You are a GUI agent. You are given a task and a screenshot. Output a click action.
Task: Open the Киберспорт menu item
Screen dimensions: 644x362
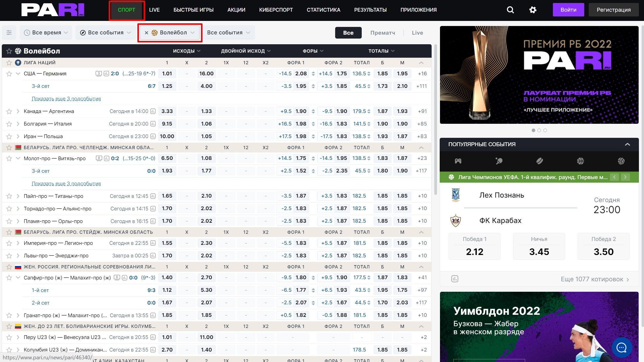click(276, 10)
